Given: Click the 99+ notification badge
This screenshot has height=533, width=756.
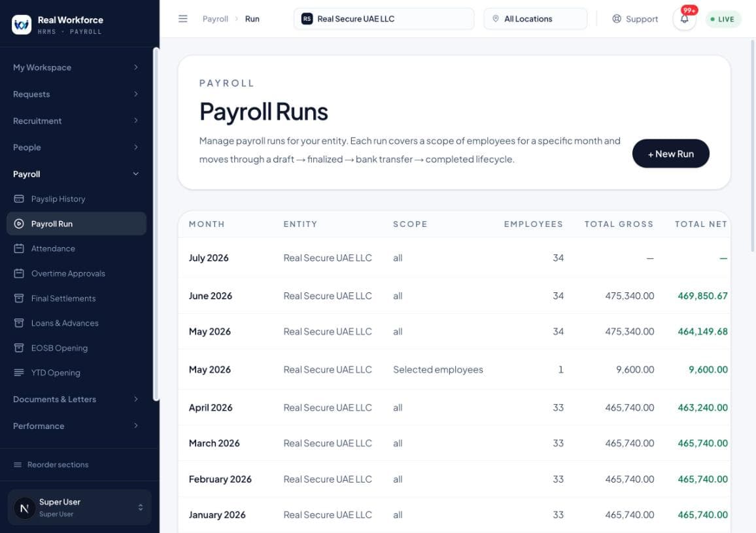Looking at the screenshot, I should 689,10.
